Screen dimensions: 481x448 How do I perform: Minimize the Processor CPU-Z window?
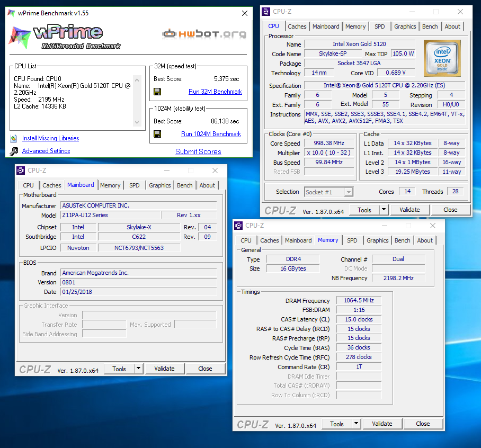click(412, 12)
